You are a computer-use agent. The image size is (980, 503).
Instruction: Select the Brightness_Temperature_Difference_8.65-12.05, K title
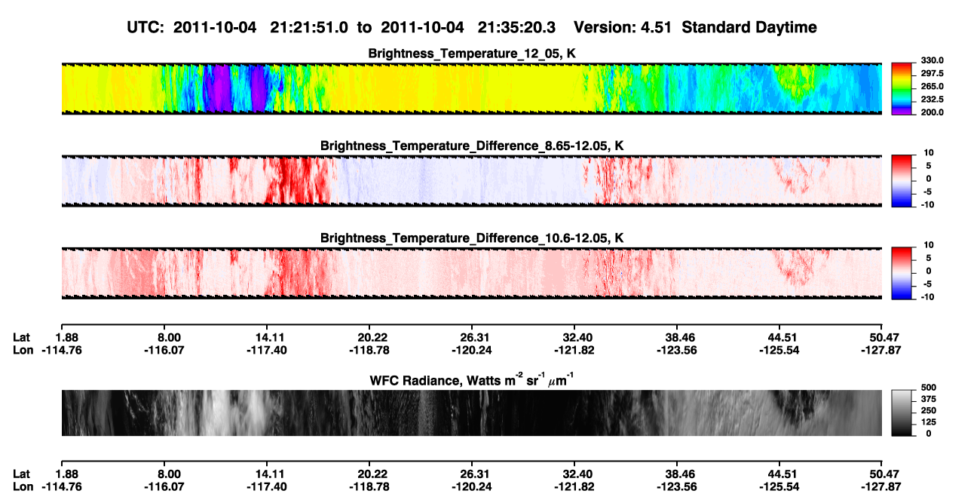point(472,146)
